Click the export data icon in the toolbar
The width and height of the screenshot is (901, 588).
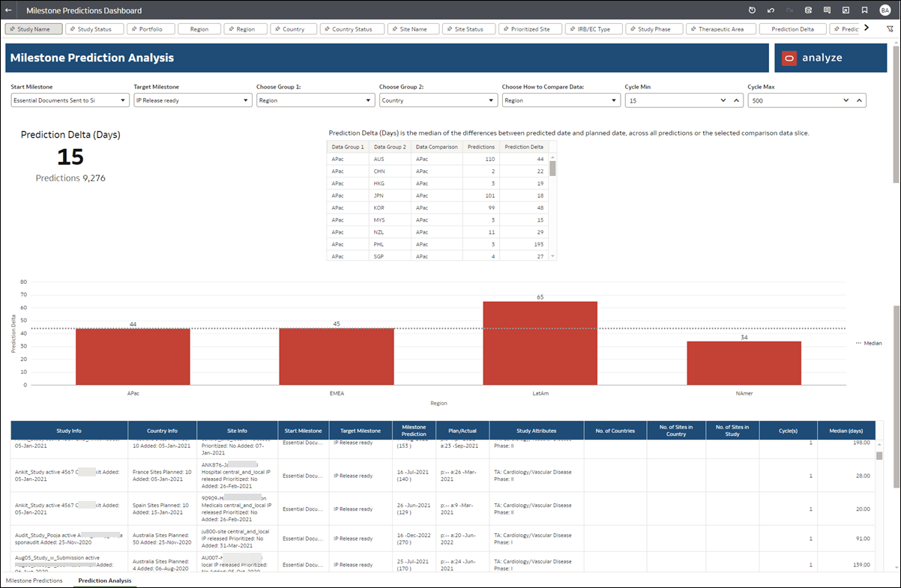point(808,10)
